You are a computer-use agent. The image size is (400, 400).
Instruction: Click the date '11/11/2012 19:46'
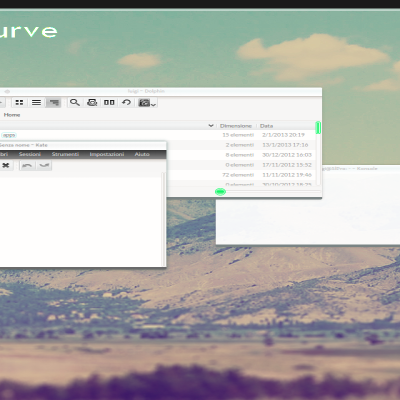click(287, 175)
